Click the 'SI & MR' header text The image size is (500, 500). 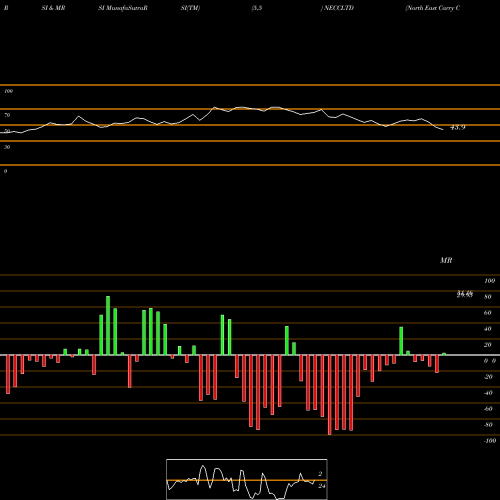[x=53, y=8]
